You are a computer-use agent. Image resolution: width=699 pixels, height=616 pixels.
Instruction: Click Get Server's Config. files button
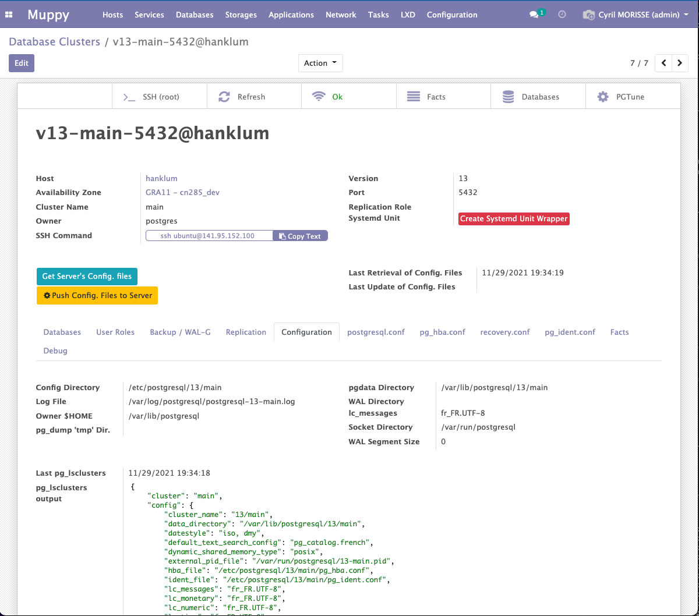[x=87, y=277]
